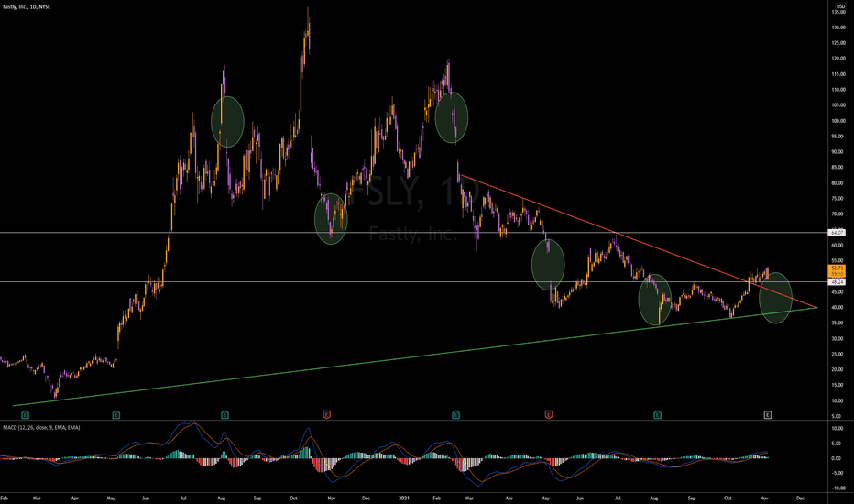Click the 115.00 price axis label
Viewport: 854px width, 504px height.
coord(838,74)
